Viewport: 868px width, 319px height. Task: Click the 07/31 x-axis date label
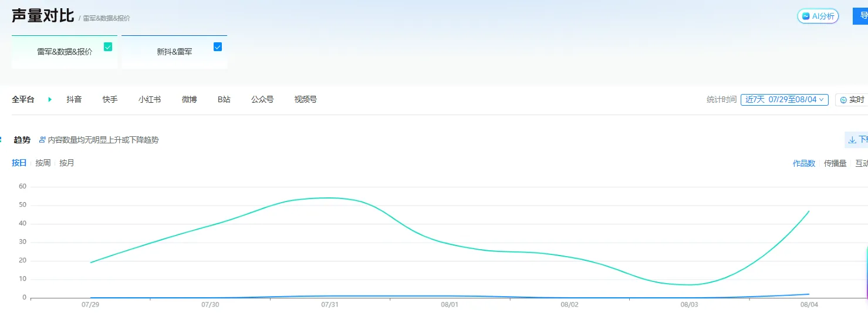pyautogui.click(x=330, y=305)
